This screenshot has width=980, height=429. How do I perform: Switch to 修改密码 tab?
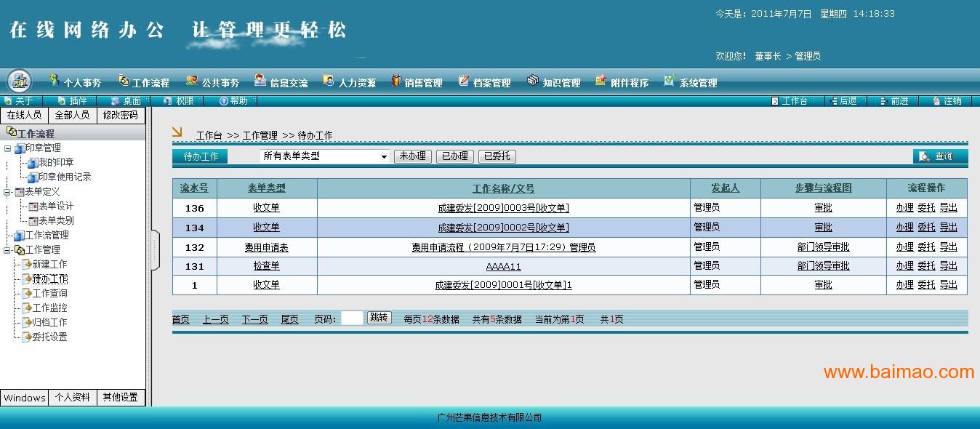coord(121,115)
